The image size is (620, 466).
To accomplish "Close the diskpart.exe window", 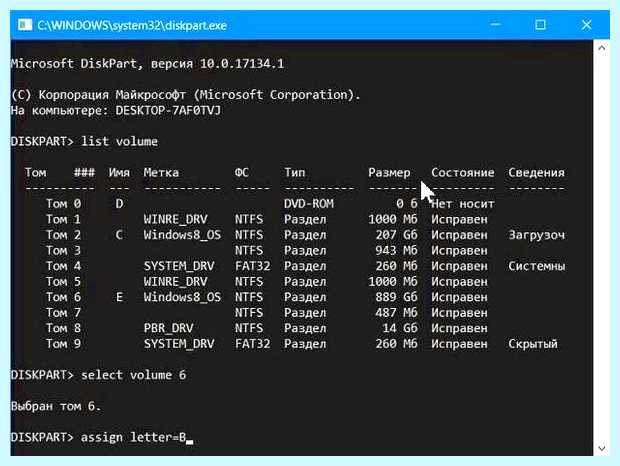I will tap(586, 25).
